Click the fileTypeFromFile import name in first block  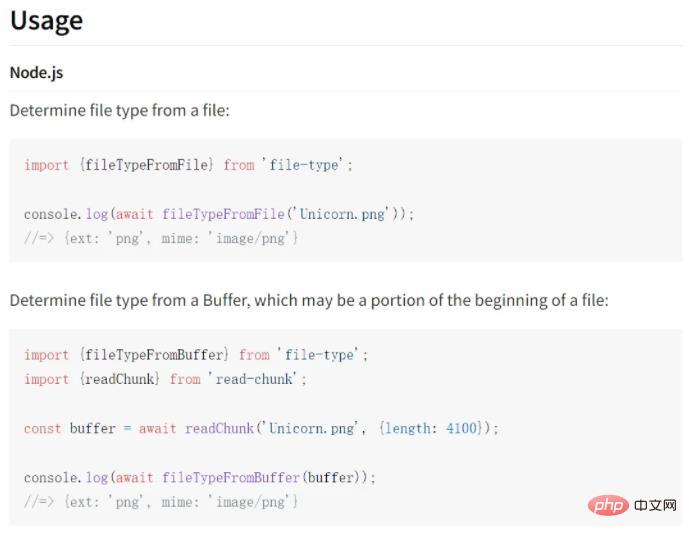[x=146, y=165]
